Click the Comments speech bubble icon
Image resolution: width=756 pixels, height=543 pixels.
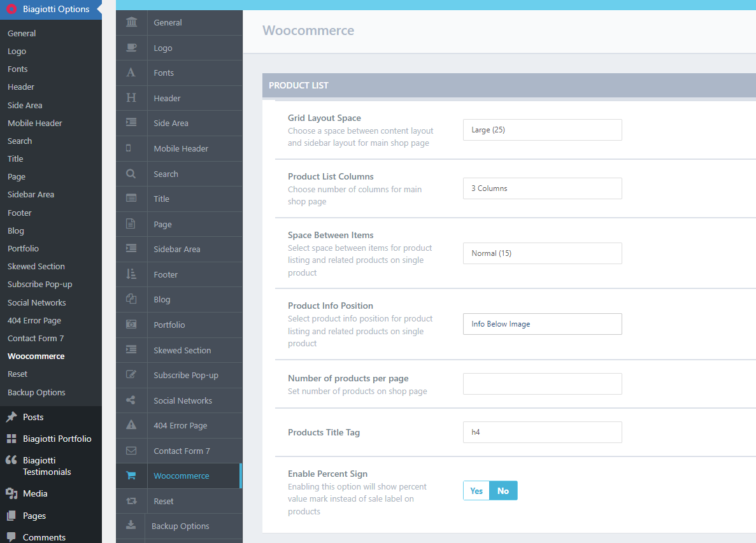coord(11,537)
